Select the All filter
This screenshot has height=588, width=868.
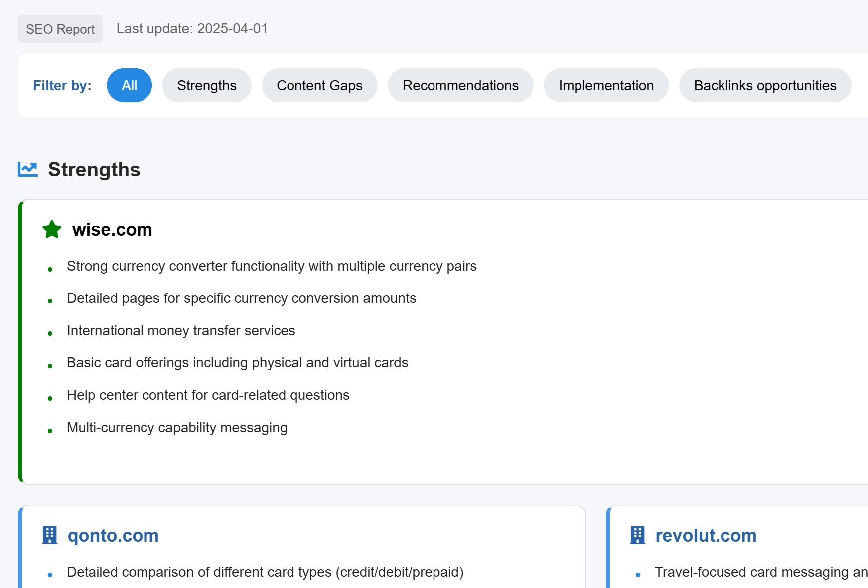(130, 85)
